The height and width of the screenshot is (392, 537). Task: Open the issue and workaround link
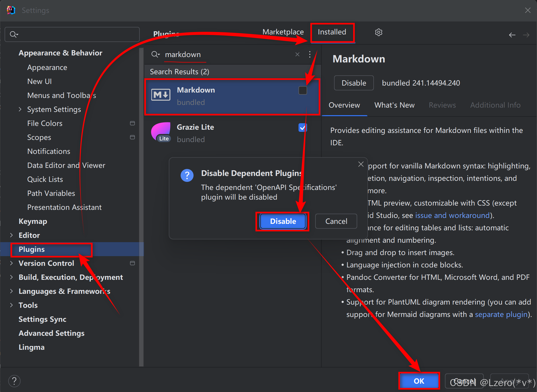click(x=452, y=216)
